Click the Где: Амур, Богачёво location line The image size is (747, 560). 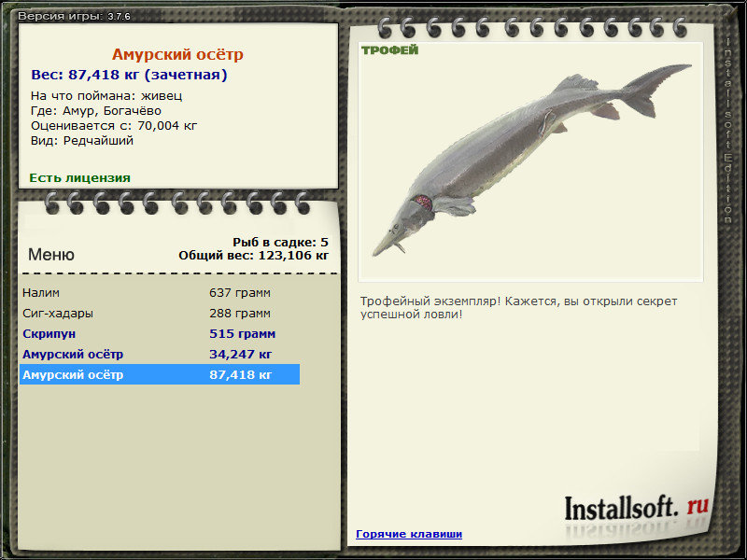[x=96, y=110]
